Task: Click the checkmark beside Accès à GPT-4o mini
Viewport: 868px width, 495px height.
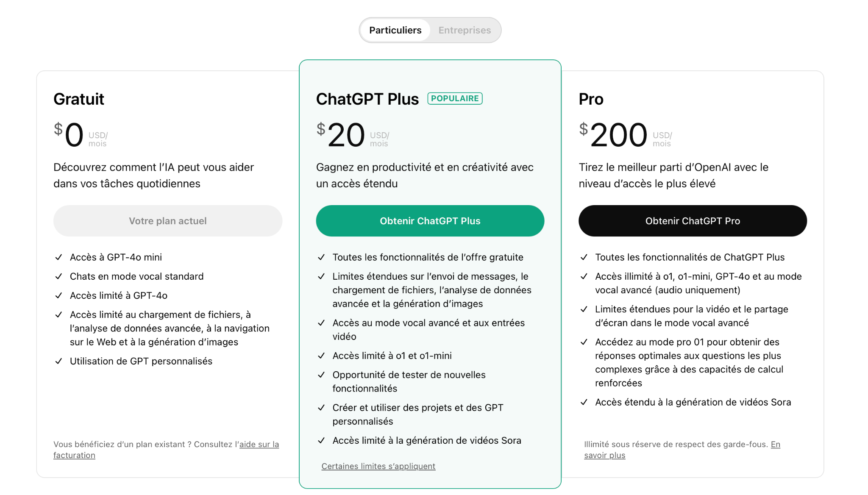Action: click(x=59, y=257)
